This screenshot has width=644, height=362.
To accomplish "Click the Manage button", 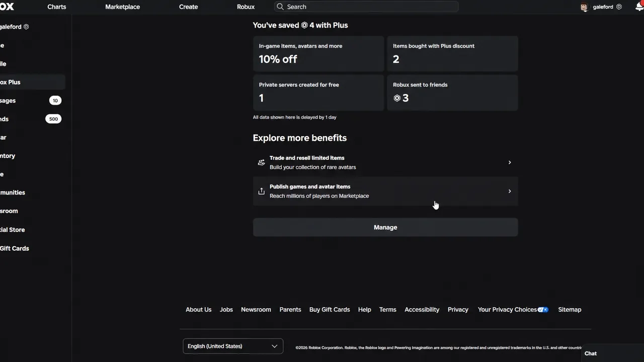I will (385, 227).
